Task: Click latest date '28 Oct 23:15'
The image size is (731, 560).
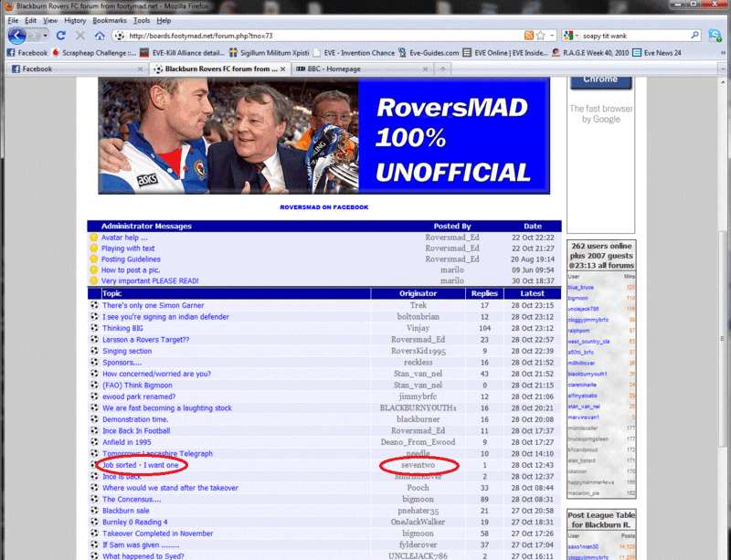Action: (533, 305)
